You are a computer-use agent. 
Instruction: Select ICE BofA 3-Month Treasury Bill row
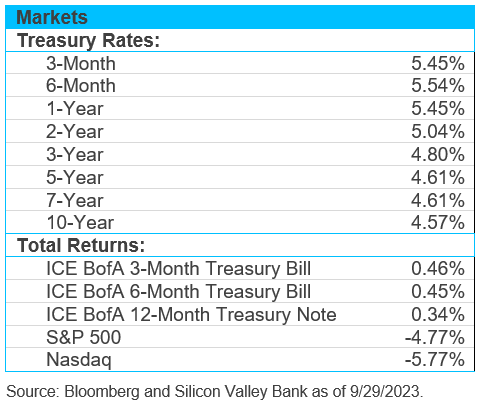point(240,268)
